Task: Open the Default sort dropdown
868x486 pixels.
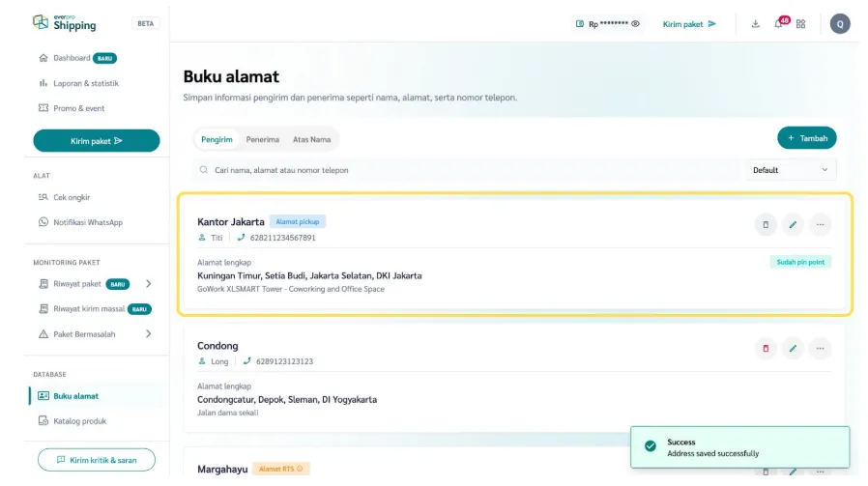Action: tap(791, 170)
